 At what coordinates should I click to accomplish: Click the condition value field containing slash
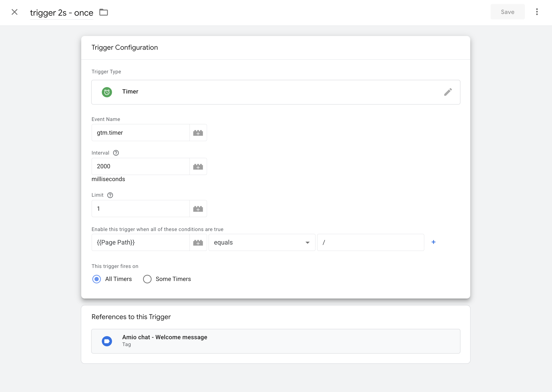tap(370, 242)
